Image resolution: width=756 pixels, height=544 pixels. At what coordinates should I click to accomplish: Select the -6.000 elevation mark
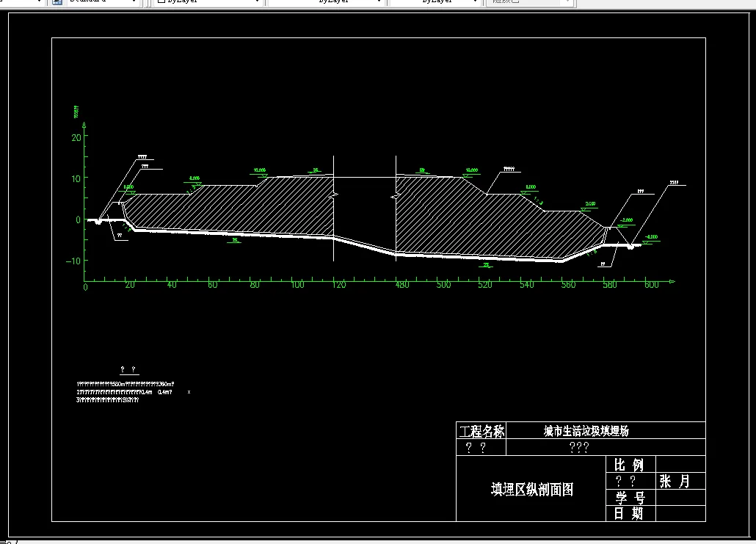tap(651, 237)
